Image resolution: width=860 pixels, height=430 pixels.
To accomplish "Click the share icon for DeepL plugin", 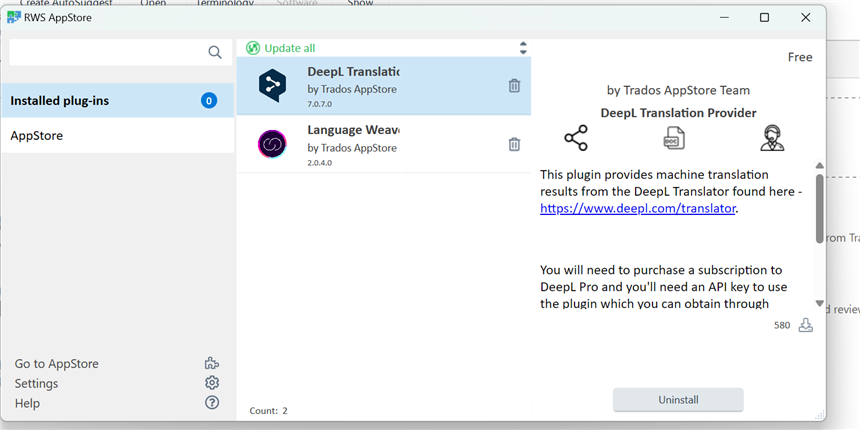I will point(576,138).
